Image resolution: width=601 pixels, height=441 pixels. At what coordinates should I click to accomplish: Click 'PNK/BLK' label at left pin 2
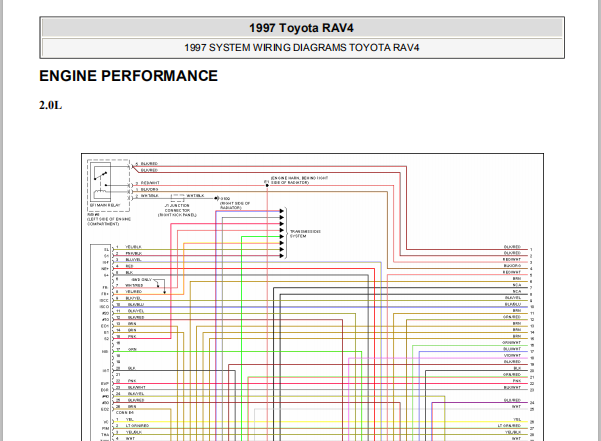coord(134,253)
